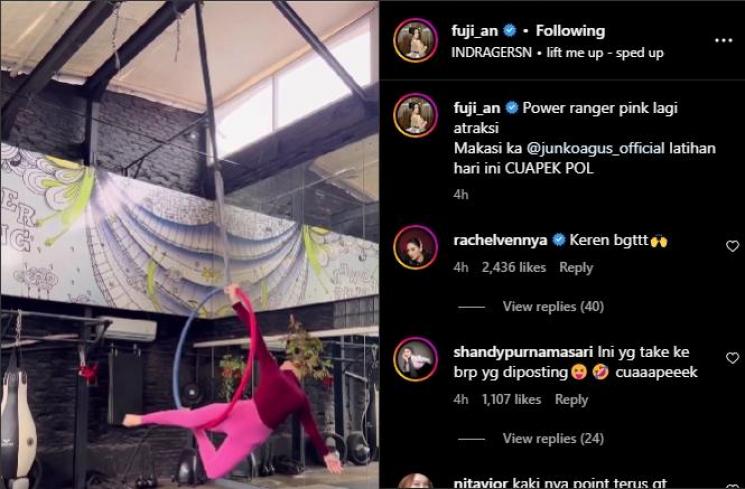Image resolution: width=745 pixels, height=489 pixels.
Task: View 2,436 likes on rachelvennya's comment
Action: click(514, 268)
